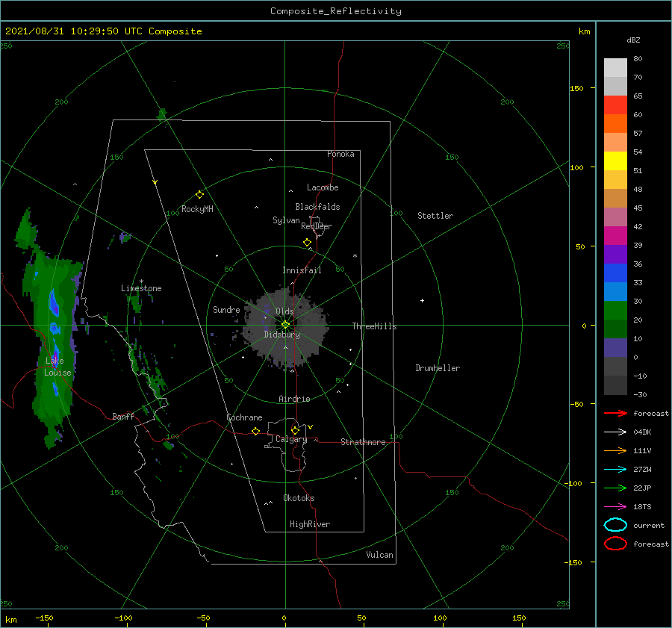Viewport: 672px width, 628px height.
Task: Click the magenta 42 dBZ color swatch
Action: [x=615, y=235]
